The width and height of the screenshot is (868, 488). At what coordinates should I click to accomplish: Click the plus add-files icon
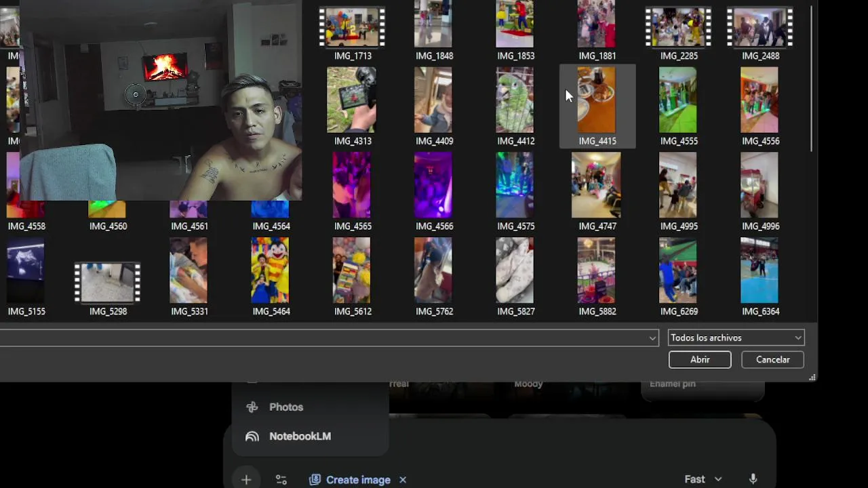pos(246,480)
